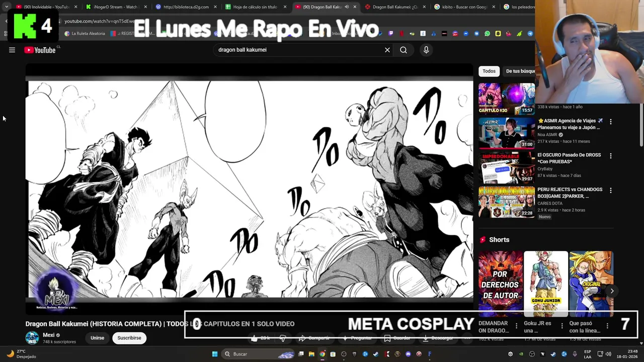Click the Suscribirse button

click(x=129, y=338)
